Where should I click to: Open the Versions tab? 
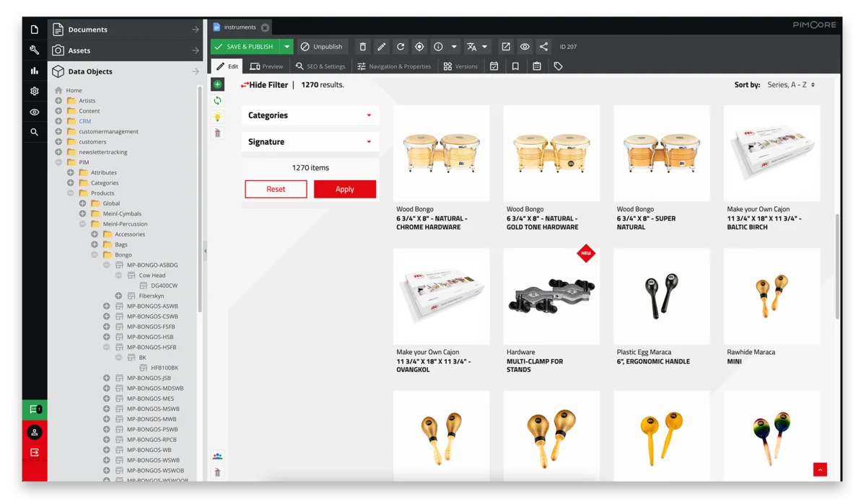[460, 66]
